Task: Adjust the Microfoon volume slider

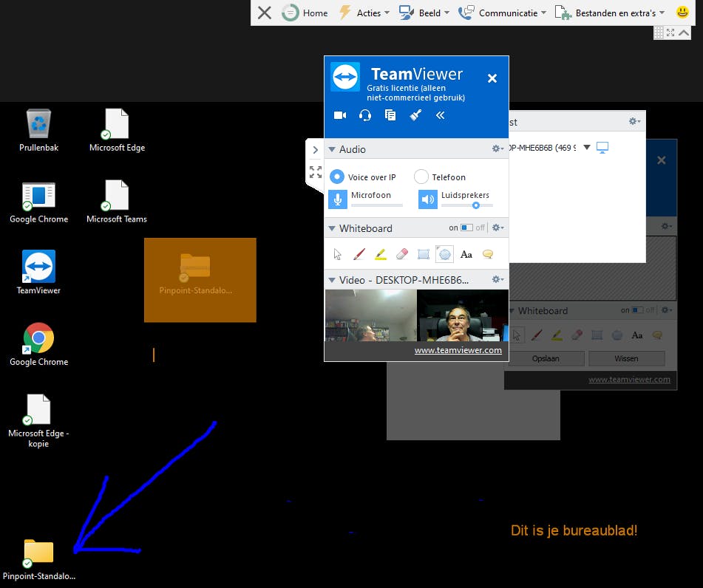Action: click(x=376, y=205)
